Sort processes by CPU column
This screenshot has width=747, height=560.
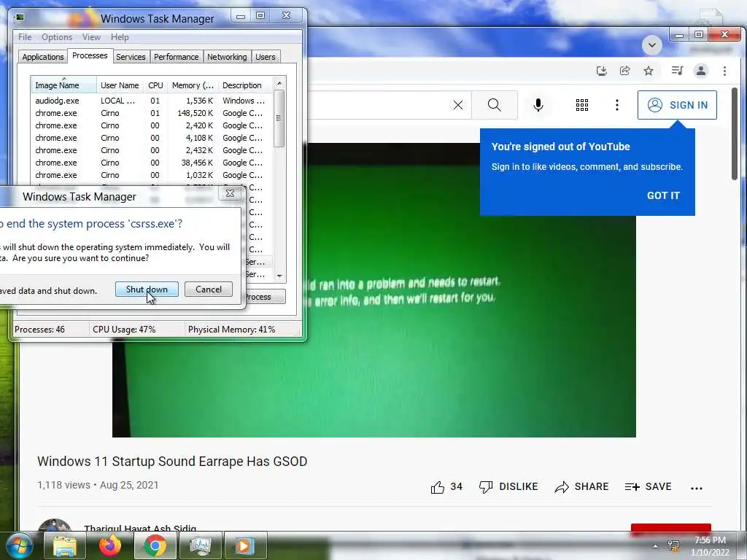click(155, 85)
